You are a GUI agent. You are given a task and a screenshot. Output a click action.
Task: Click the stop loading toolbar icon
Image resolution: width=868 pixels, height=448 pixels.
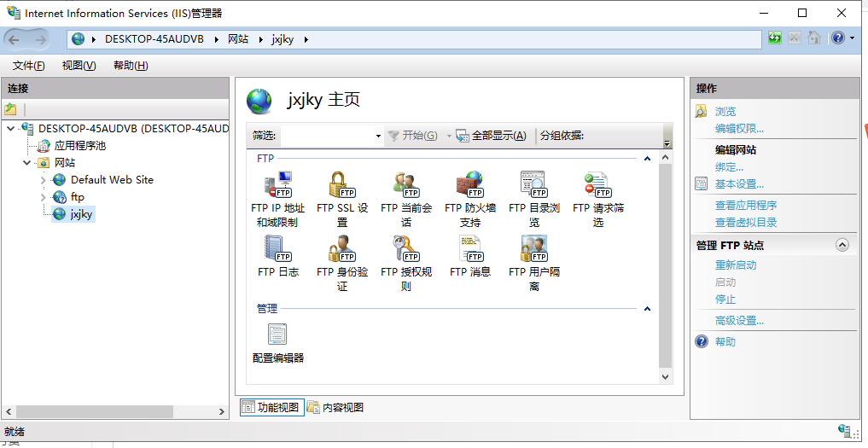795,38
